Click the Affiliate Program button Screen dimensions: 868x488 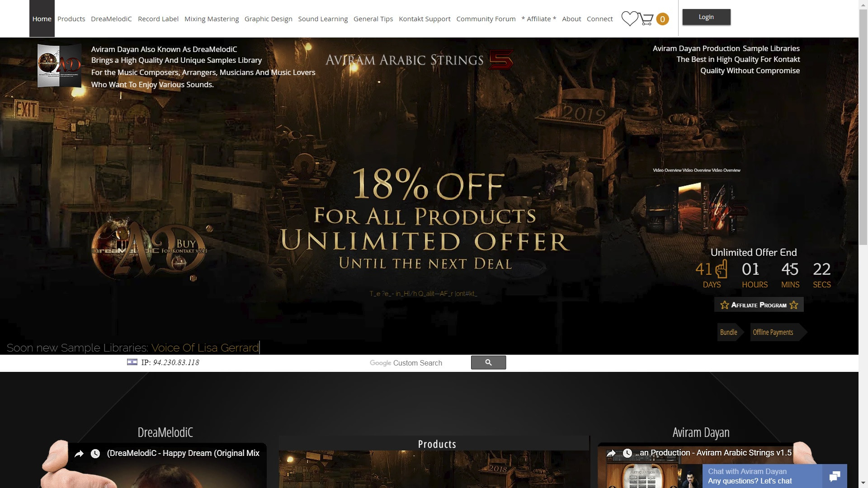(759, 305)
